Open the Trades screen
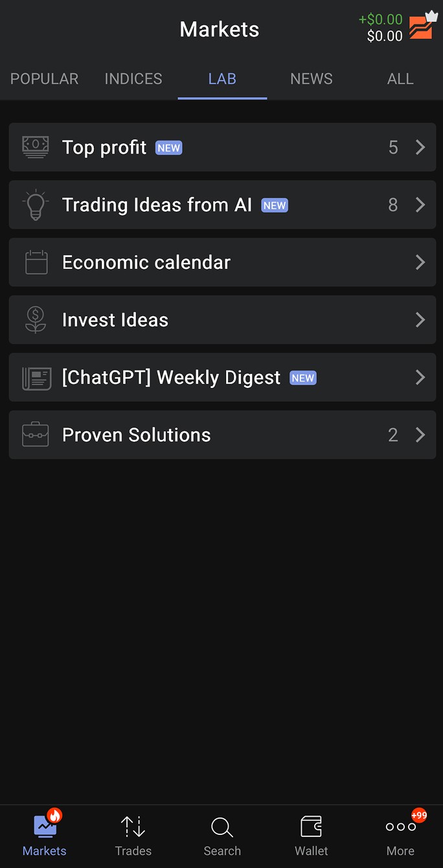443x868 pixels. [x=133, y=834]
